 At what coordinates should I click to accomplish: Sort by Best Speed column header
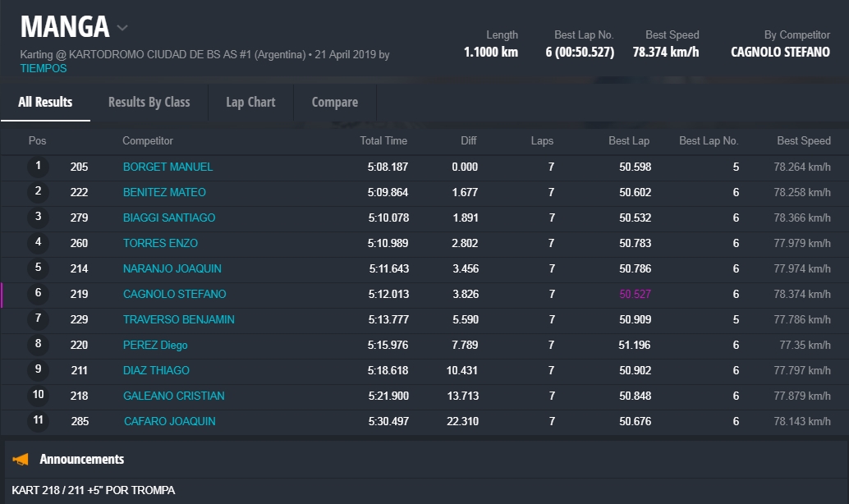tap(803, 140)
